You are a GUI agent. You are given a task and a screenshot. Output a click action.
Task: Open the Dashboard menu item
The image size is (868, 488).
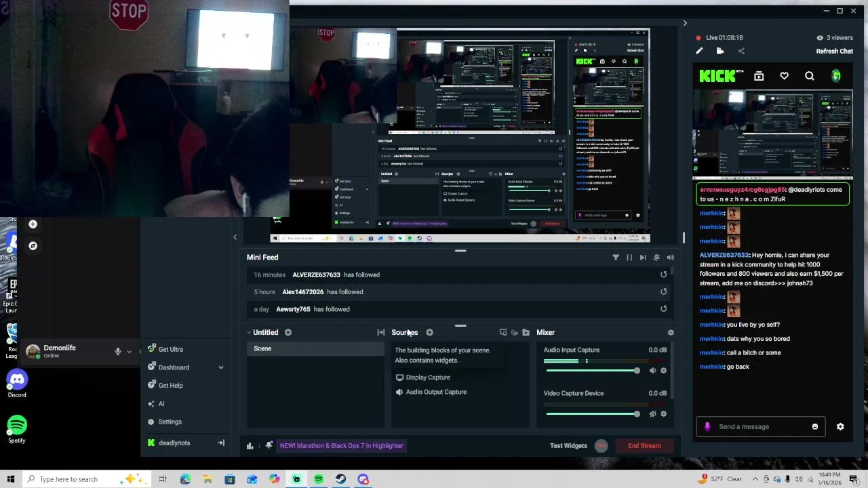click(x=174, y=367)
